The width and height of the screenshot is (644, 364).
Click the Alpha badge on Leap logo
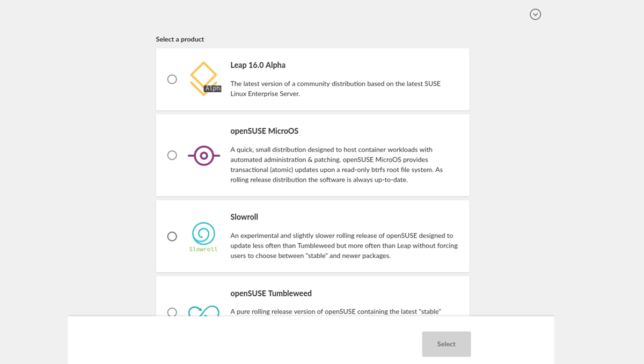tap(213, 89)
